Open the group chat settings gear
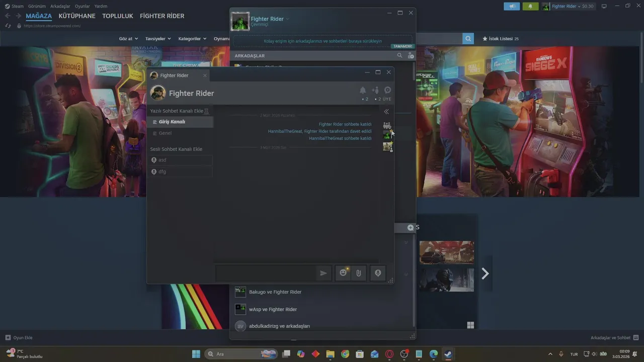644x362 pixels. 387,90
